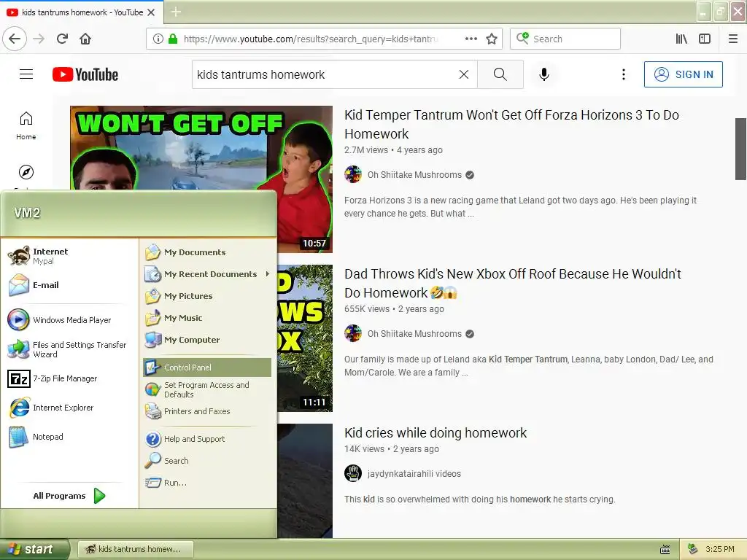Open the browser home page icon
Screen dimensions: 747x560
point(85,39)
